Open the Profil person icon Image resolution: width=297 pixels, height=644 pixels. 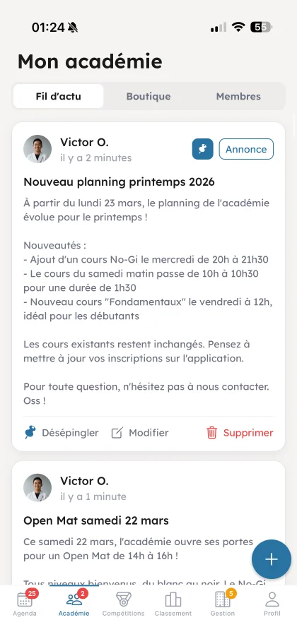[x=272, y=600]
